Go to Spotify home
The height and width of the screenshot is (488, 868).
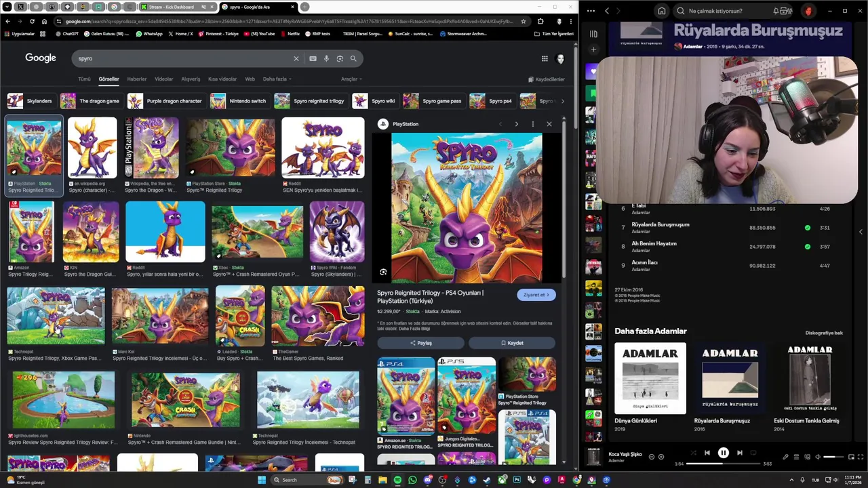(x=662, y=11)
